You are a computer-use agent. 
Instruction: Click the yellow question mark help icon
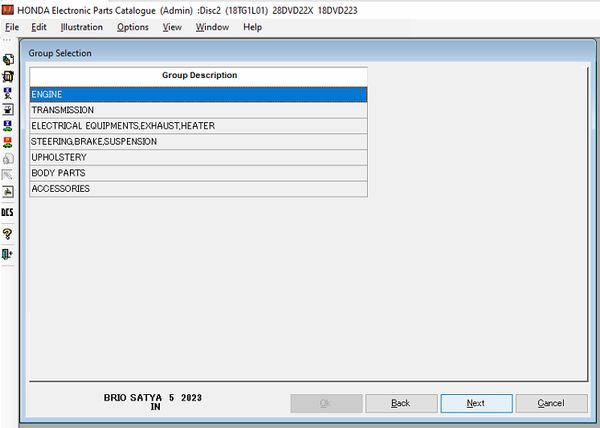tap(8, 233)
